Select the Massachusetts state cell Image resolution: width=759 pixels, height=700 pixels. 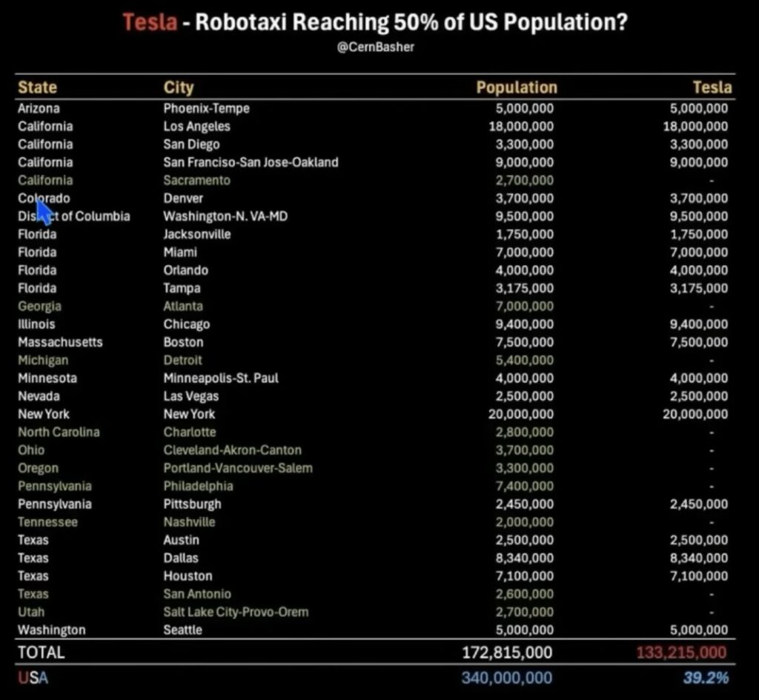pos(60,342)
